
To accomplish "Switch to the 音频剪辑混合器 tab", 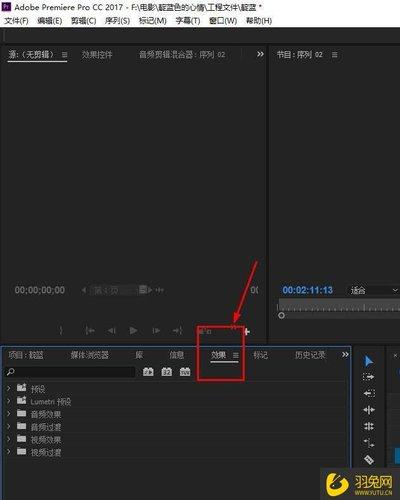I will [182, 54].
